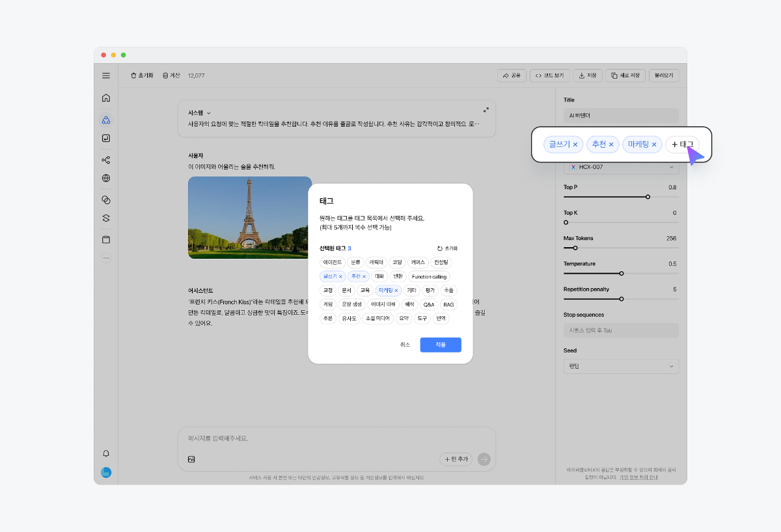
Task: Click the Title field AI 바텐더
Action: [621, 115]
